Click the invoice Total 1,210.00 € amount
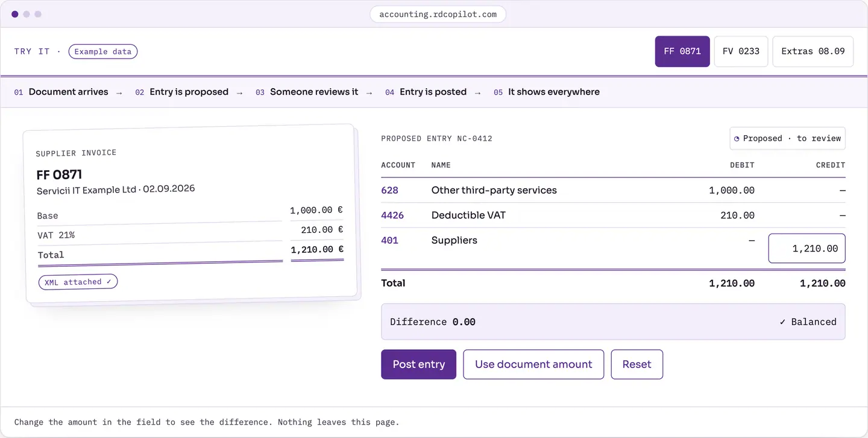This screenshot has height=438, width=868. 317,249
